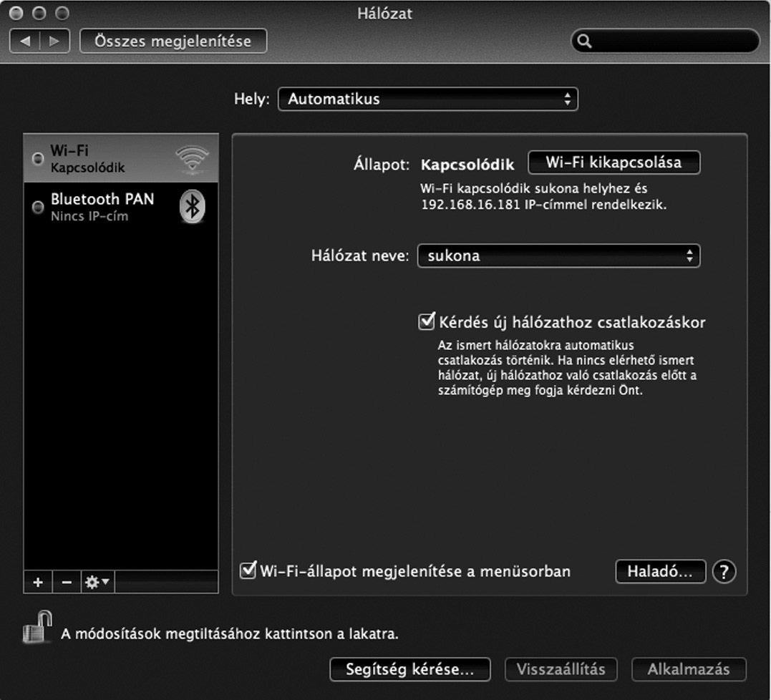Remove selected service with minus button

tap(67, 583)
